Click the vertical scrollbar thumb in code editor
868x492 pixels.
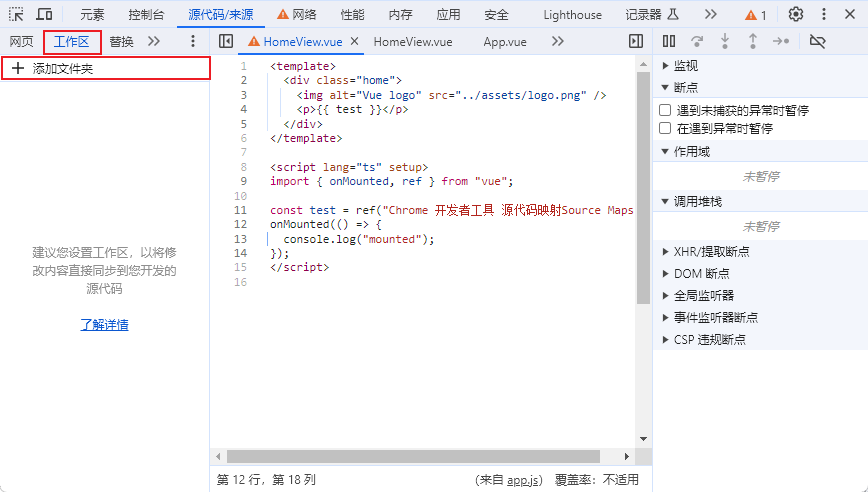[x=643, y=188]
